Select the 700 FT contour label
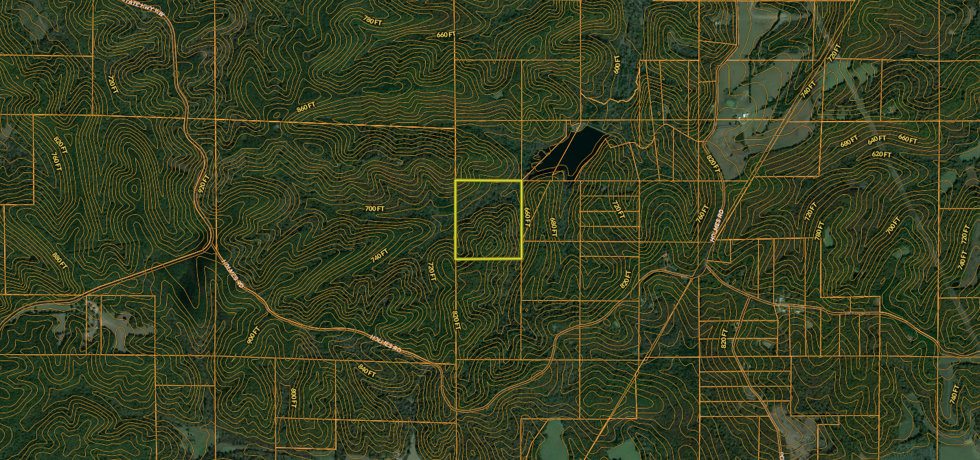 pos(374,208)
